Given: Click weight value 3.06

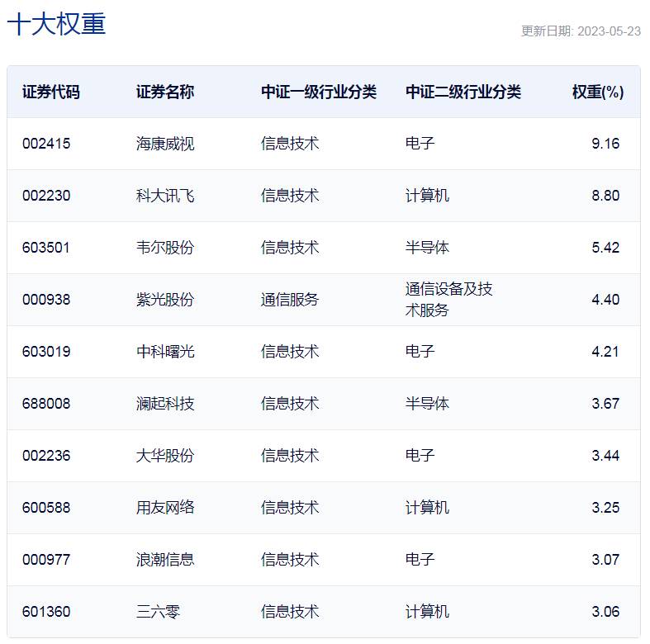Looking at the screenshot, I should [x=605, y=612].
